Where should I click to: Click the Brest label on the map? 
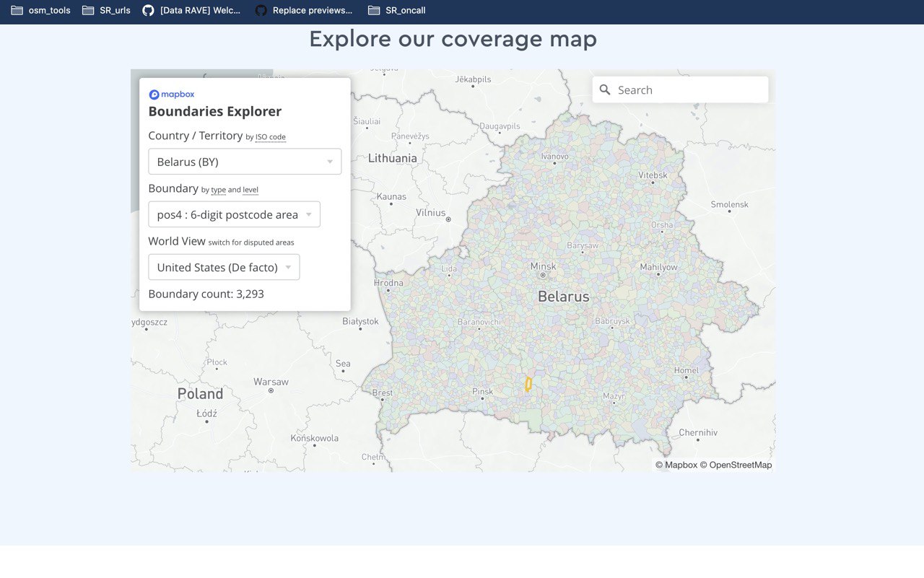pyautogui.click(x=383, y=393)
